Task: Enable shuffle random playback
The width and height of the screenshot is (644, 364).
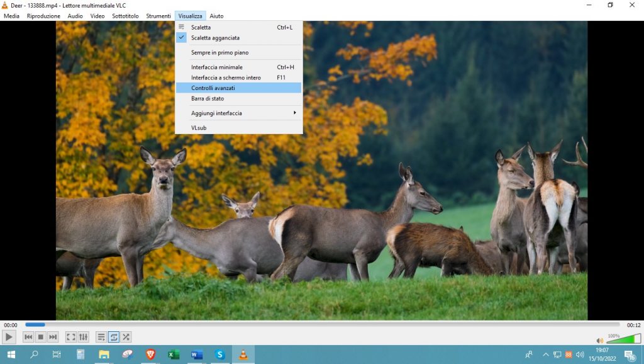Action: (126, 337)
